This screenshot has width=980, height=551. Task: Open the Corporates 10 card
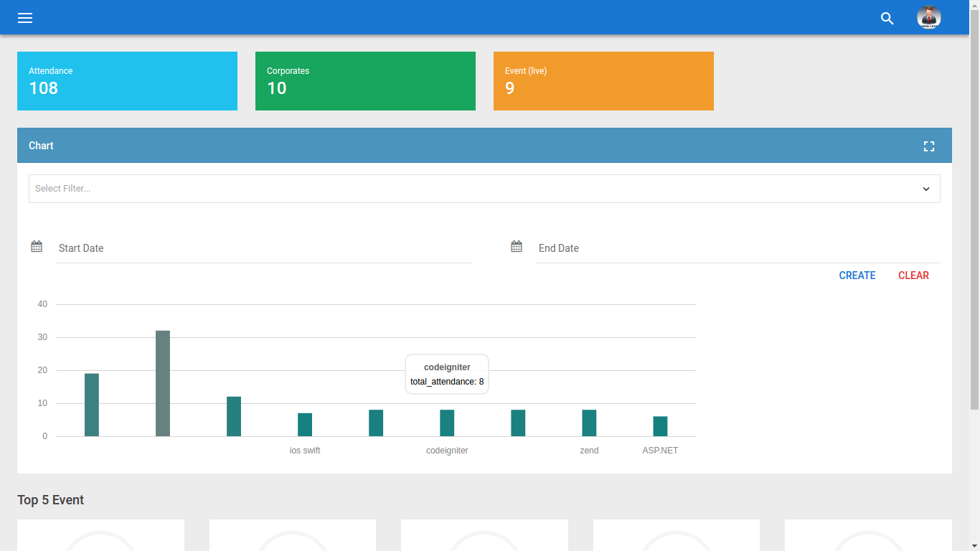pos(365,81)
